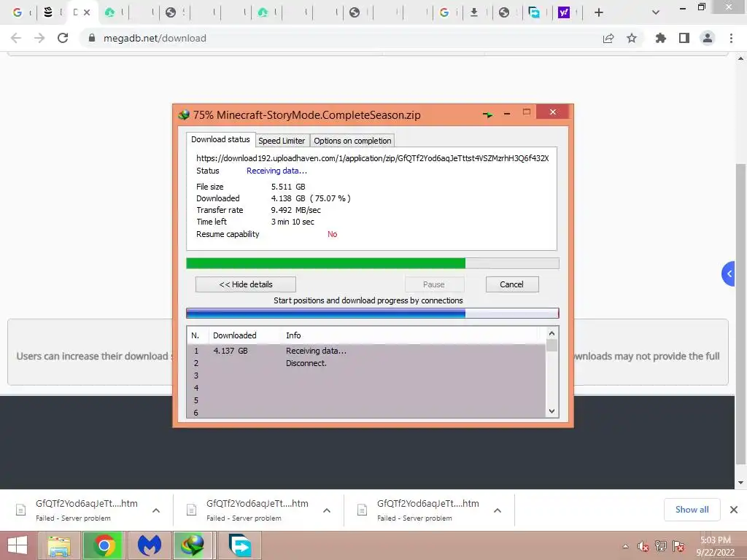Go back in Chrome
Viewport: 747px width, 560px height.
coord(16,38)
